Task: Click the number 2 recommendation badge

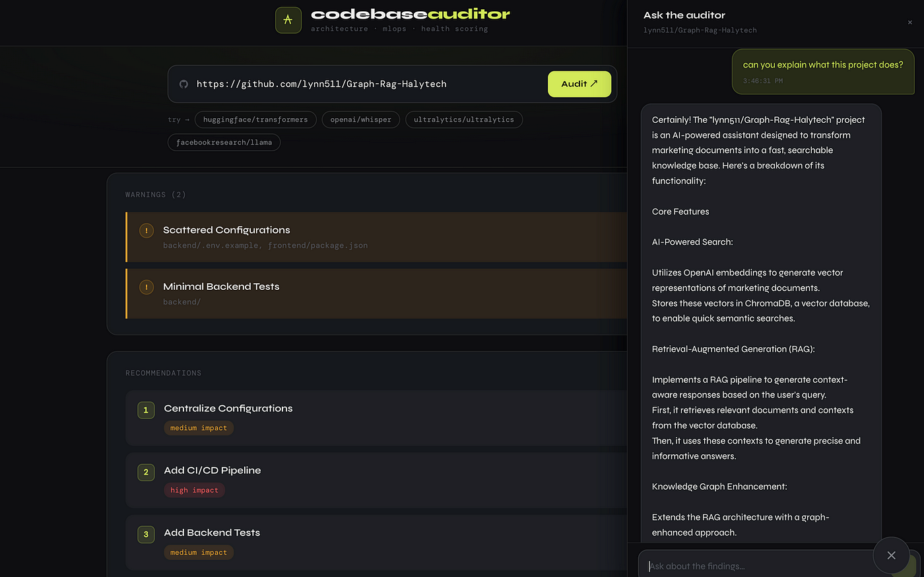Action: 146,472
